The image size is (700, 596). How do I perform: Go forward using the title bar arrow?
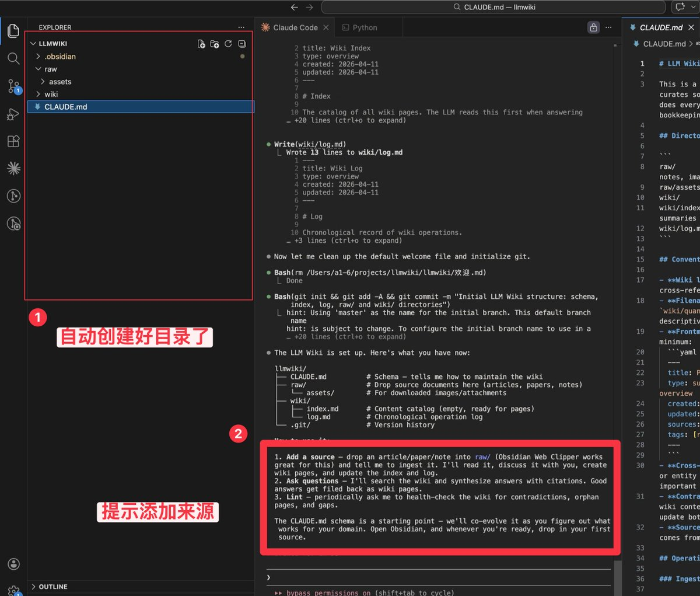pyautogui.click(x=310, y=7)
